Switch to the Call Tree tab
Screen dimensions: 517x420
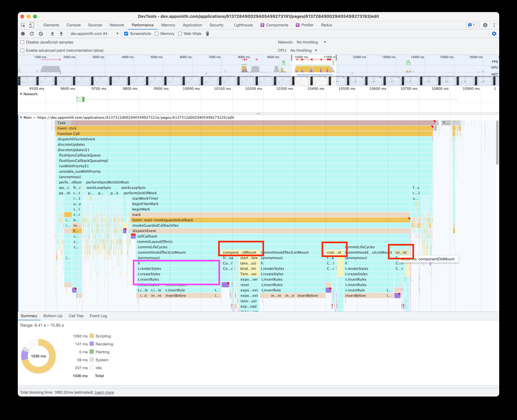76,316
